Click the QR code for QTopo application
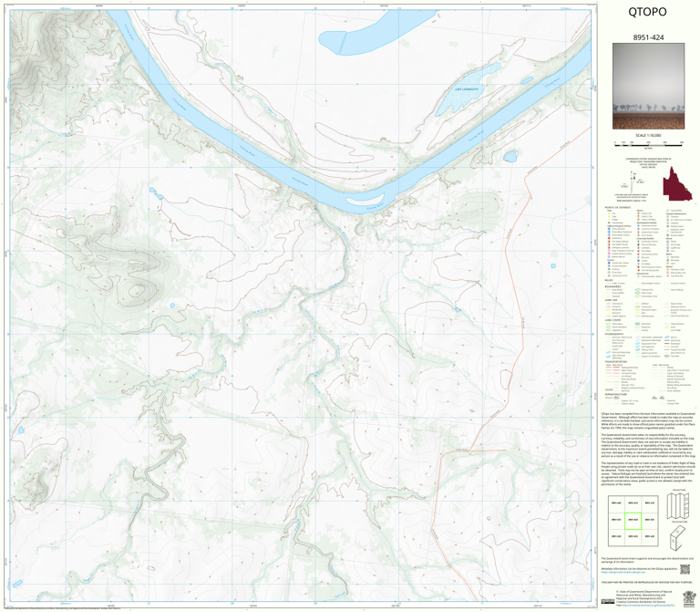 click(x=685, y=569)
